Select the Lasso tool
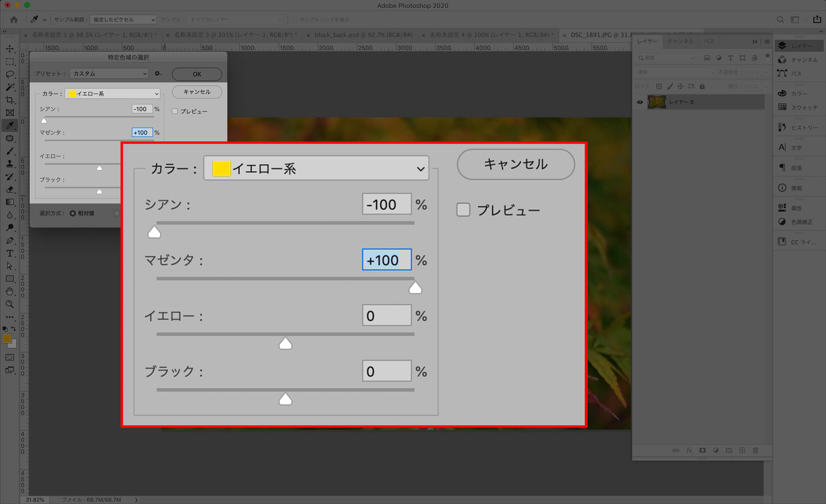Image resolution: width=826 pixels, height=504 pixels. pos(10,74)
